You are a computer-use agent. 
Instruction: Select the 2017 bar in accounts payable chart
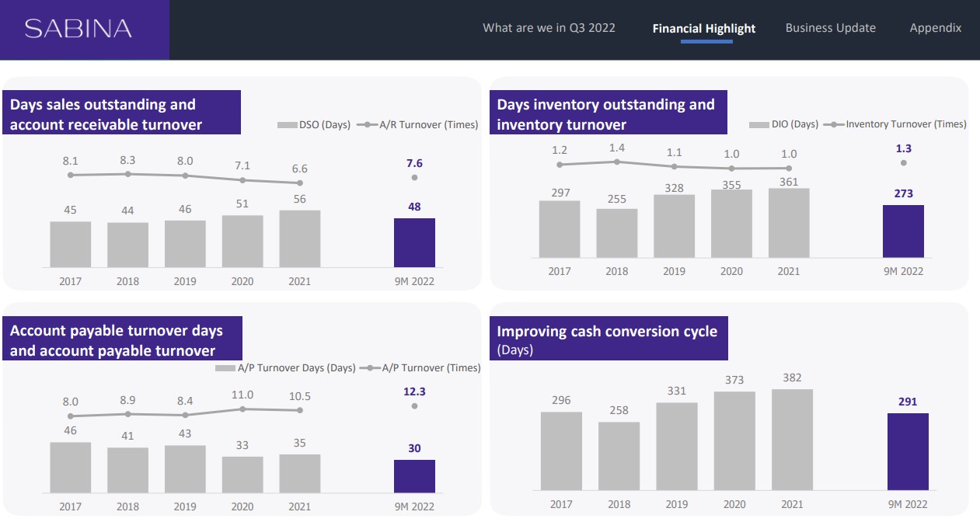[71, 467]
